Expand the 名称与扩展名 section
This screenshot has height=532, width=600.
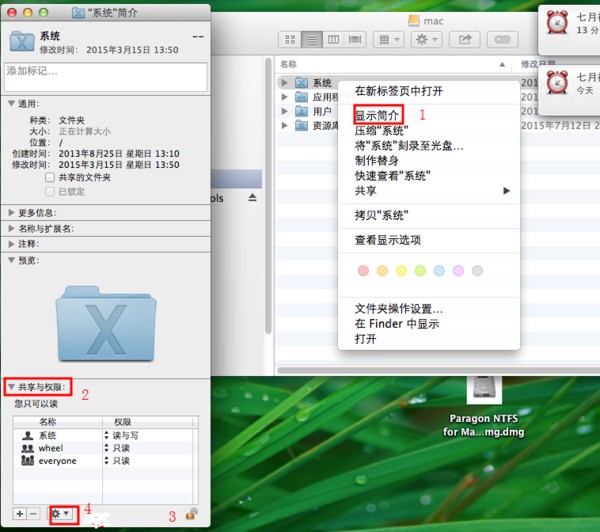pos(11,228)
